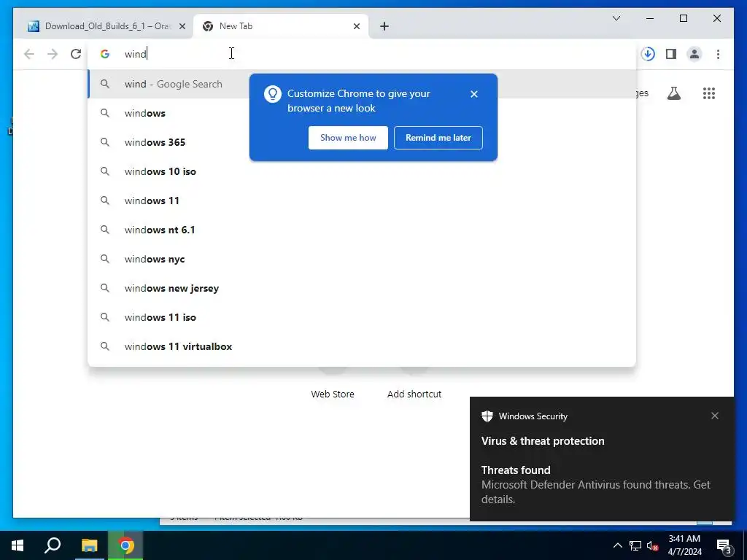Open the Chrome downloads icon
The height and width of the screenshot is (560, 747).
click(648, 54)
